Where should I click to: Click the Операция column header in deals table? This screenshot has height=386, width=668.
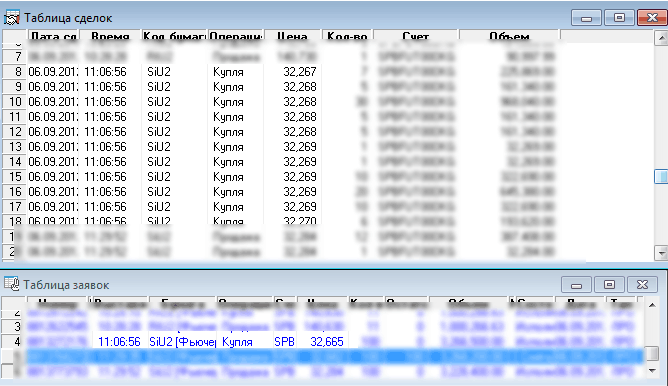click(x=236, y=36)
